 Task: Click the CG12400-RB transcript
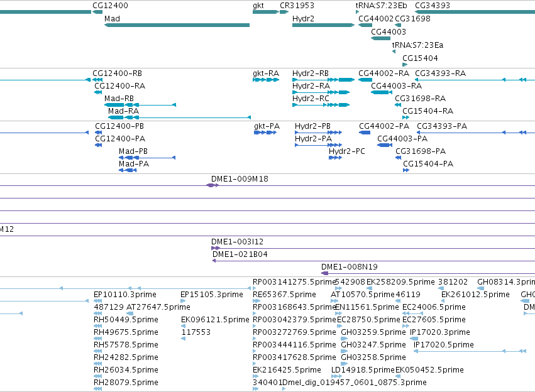point(97,80)
